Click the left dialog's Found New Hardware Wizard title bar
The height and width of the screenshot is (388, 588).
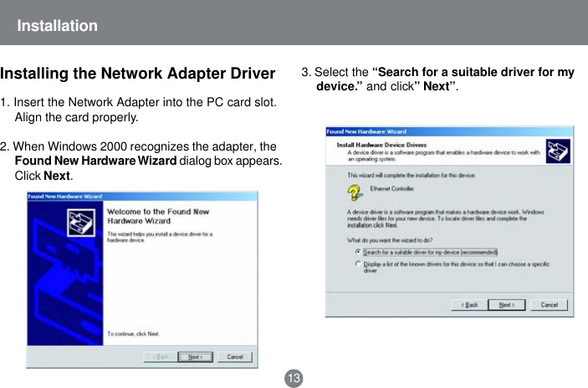click(142, 196)
